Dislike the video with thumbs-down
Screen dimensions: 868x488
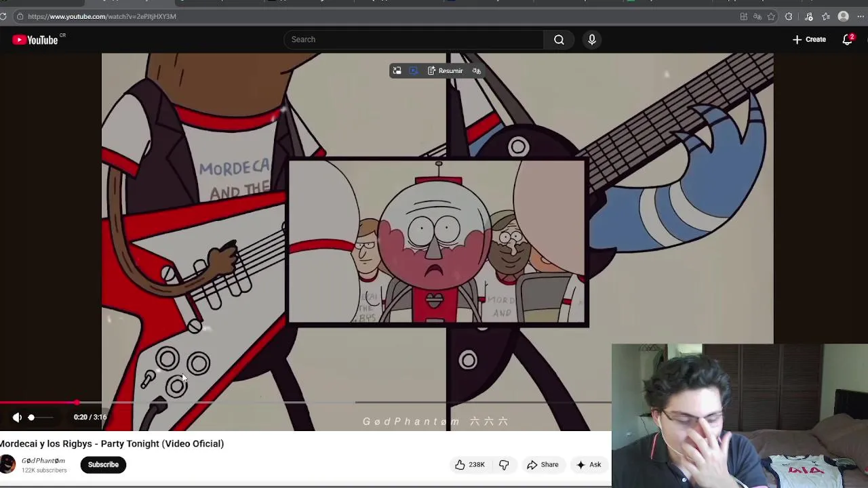click(x=504, y=465)
